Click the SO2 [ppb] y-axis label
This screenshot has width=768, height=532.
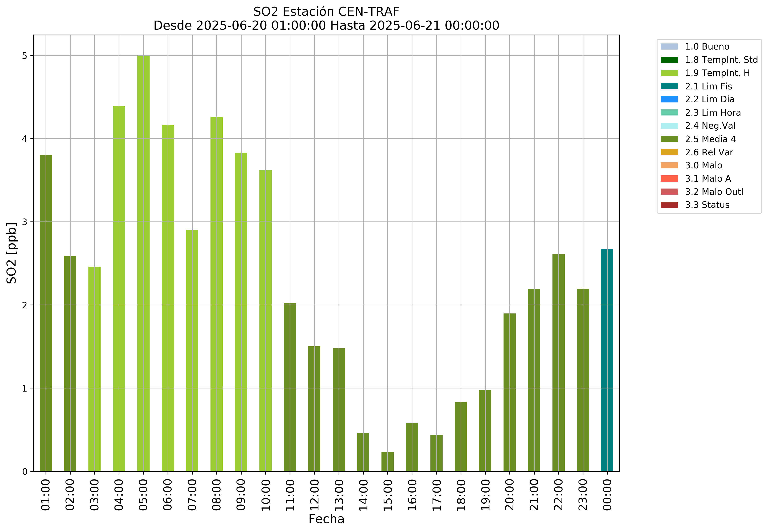[x=12, y=253]
